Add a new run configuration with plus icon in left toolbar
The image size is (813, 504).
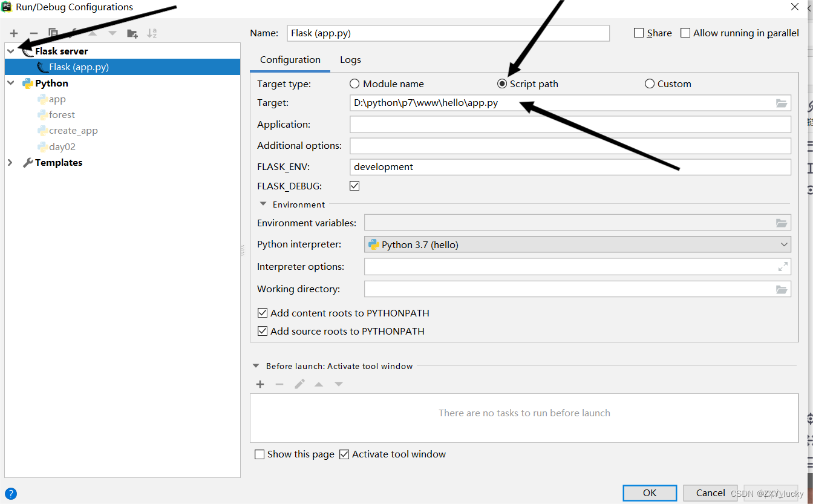pos(14,33)
